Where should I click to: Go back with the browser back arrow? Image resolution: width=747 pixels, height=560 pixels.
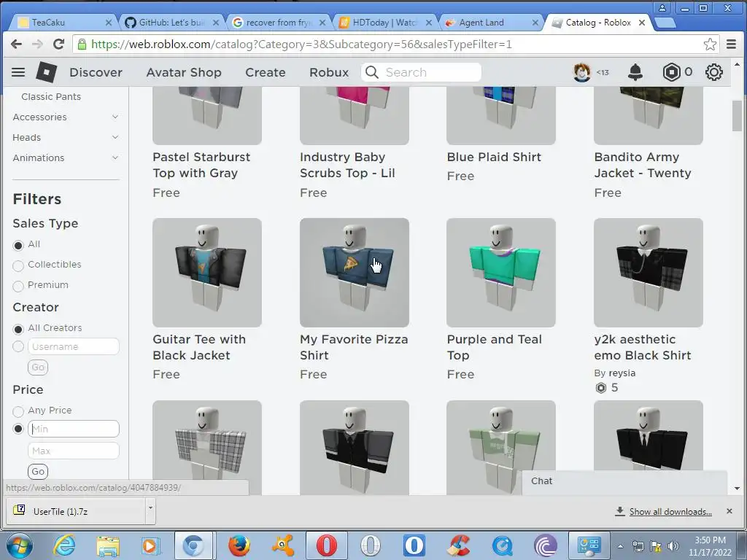point(16,44)
